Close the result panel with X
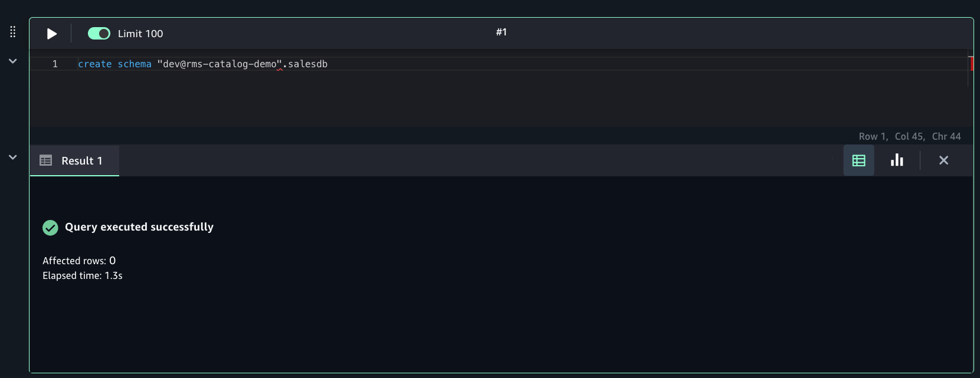 [943, 160]
